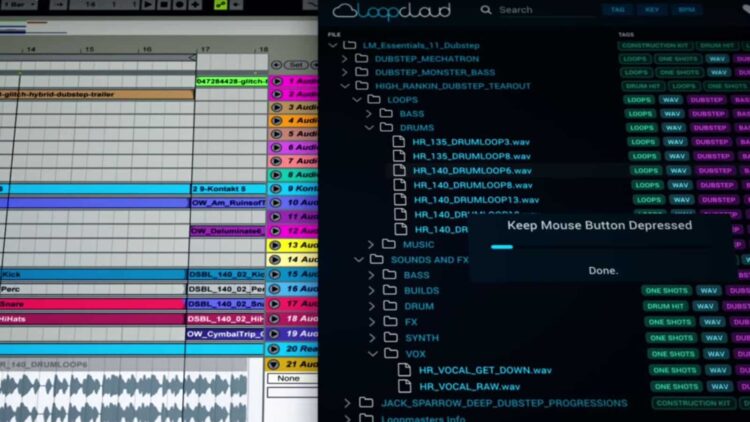
Task: Expand the JACK_SPARROW_DEEP_DUBSTEP_PROGRESSIONS folder chevron
Action: (347, 403)
